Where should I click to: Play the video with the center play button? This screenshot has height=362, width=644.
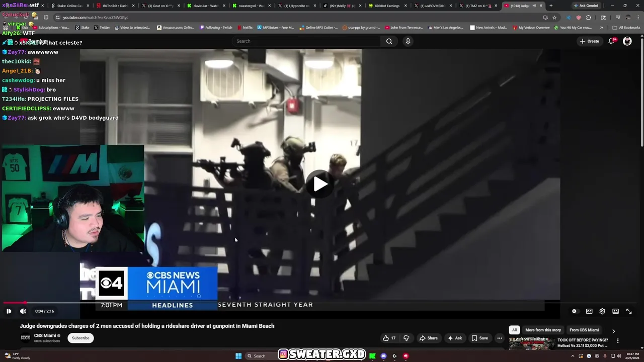[320, 184]
